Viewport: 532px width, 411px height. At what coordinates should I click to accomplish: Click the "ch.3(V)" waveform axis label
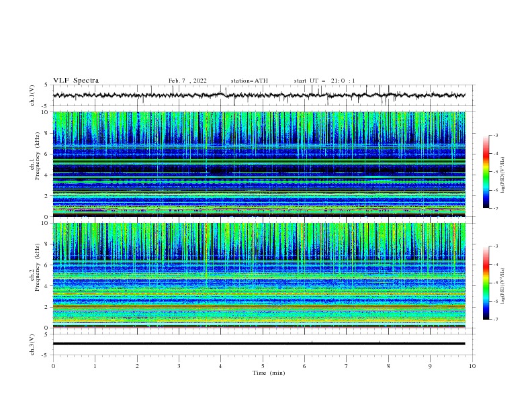tap(32, 345)
